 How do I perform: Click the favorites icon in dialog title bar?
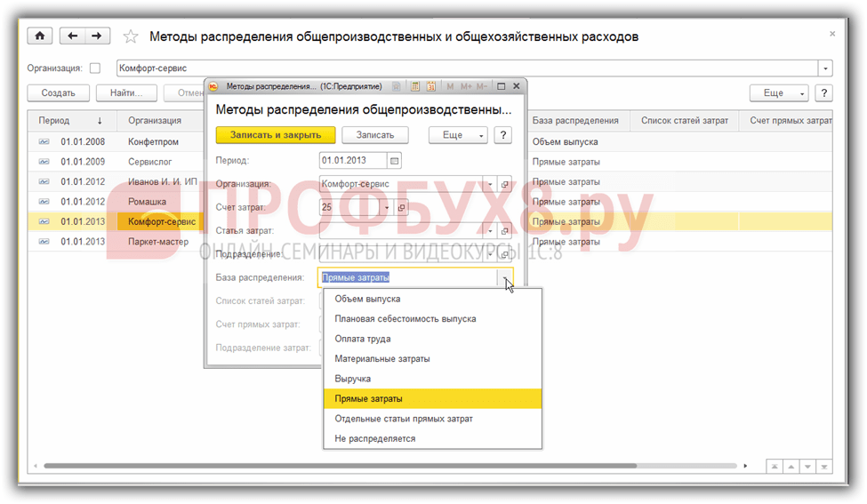397,86
